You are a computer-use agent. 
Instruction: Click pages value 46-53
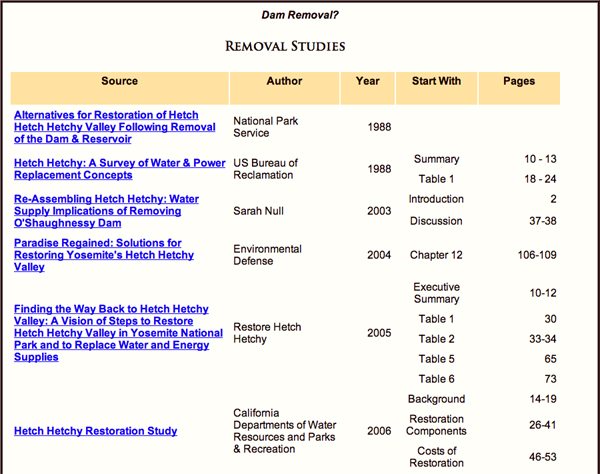coord(543,457)
